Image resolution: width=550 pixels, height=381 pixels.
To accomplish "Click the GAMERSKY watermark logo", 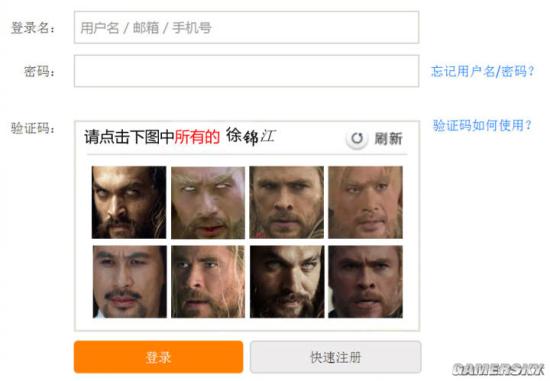I will [498, 369].
